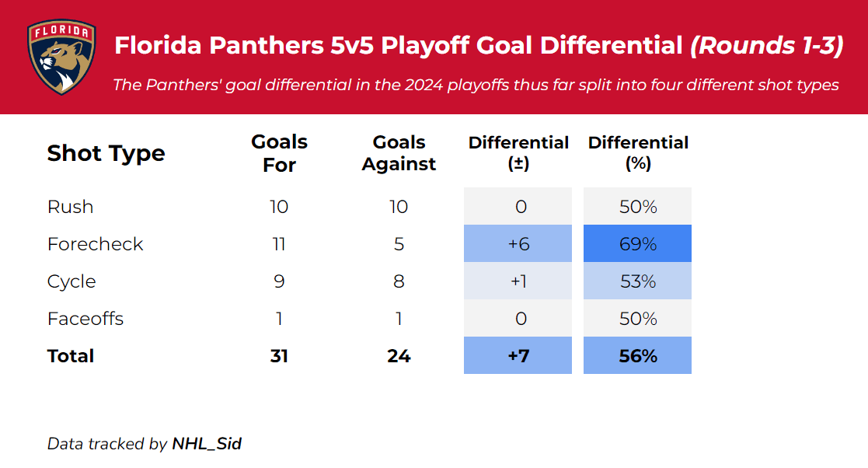Select the Cycle row label

(x=71, y=281)
